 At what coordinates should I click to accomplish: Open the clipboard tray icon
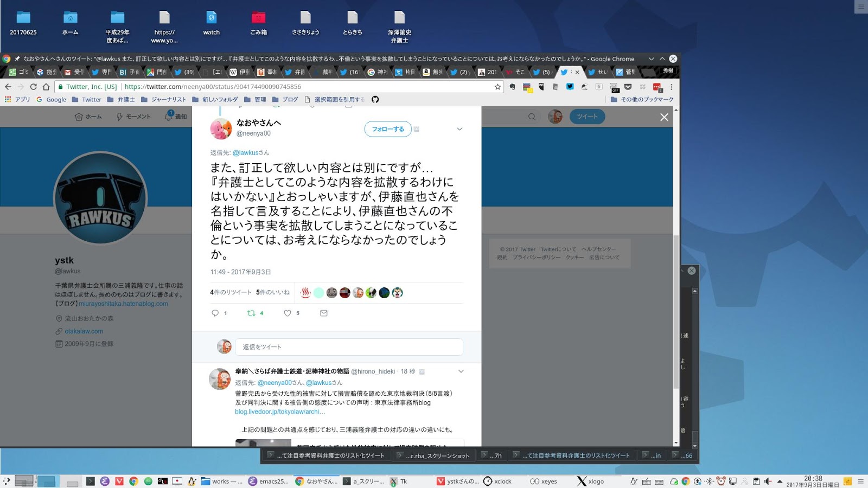coord(756,481)
